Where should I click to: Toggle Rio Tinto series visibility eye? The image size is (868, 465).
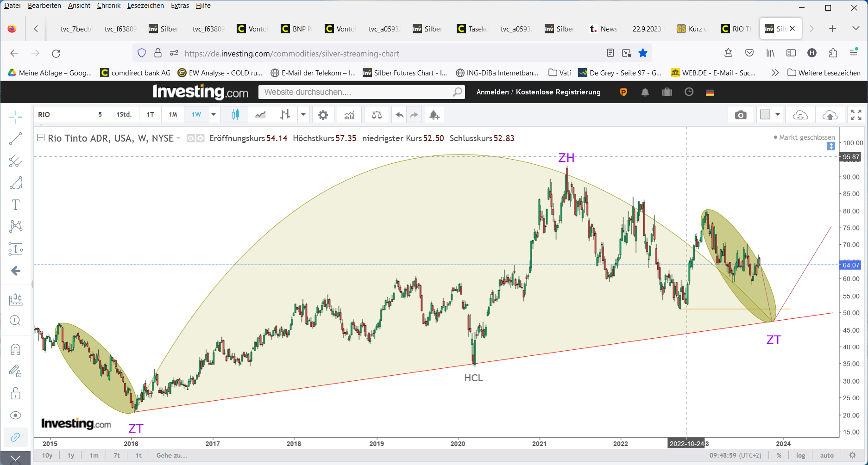pyautogui.click(x=190, y=138)
